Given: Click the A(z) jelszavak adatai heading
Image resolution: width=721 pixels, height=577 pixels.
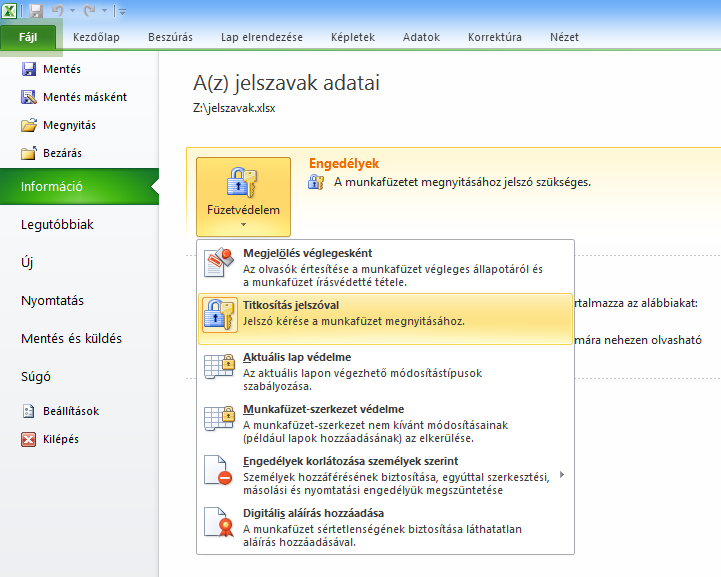Looking at the screenshot, I should click(286, 83).
